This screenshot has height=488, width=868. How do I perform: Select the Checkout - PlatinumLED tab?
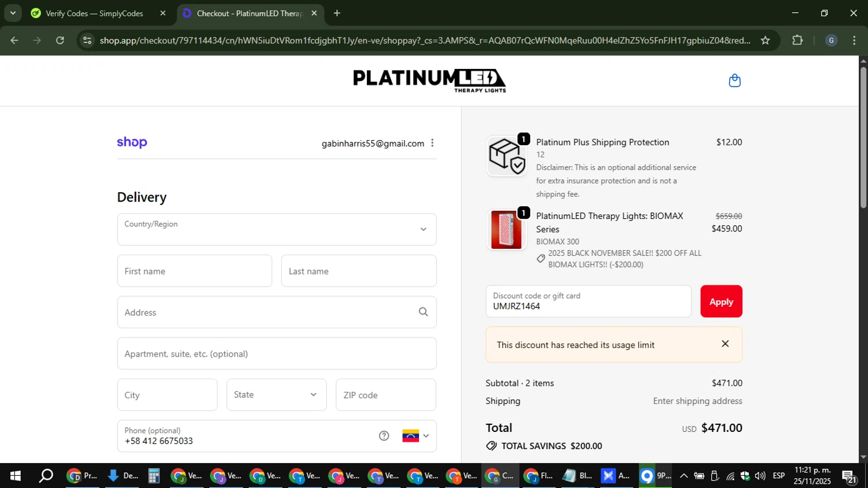pyautogui.click(x=249, y=13)
